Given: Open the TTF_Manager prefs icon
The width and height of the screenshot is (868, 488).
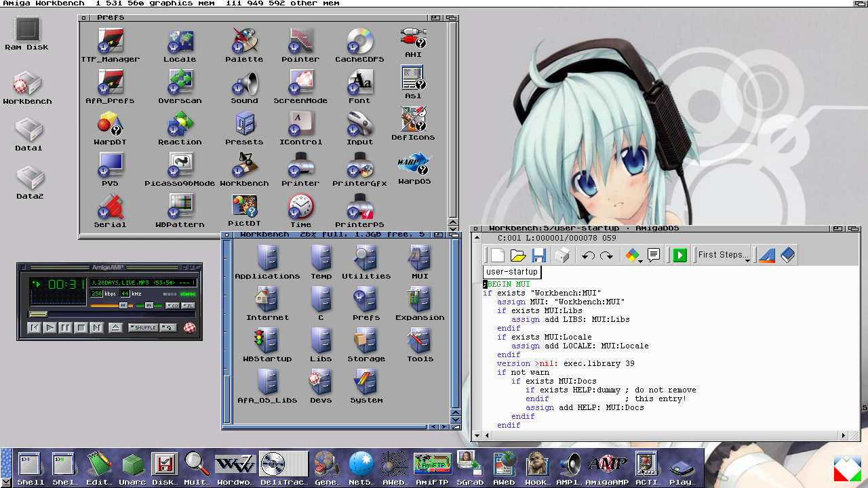Looking at the screenshot, I should tap(110, 45).
